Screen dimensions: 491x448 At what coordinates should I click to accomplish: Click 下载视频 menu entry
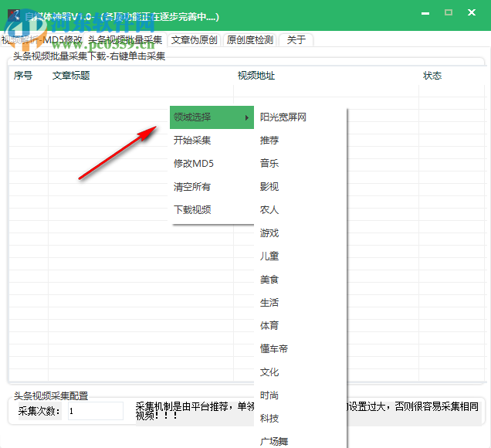212,210
